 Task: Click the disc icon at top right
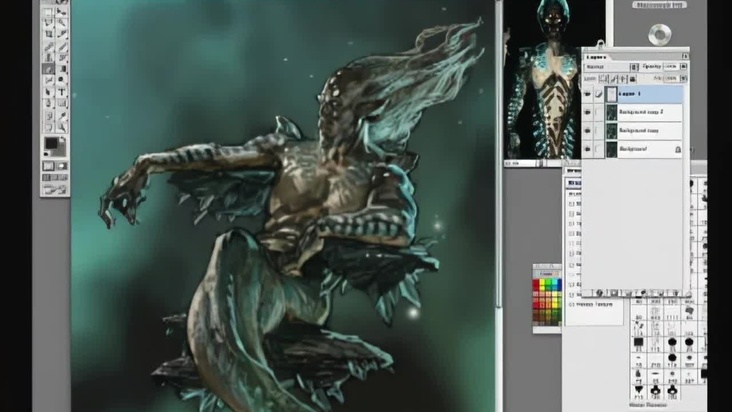[x=658, y=34]
